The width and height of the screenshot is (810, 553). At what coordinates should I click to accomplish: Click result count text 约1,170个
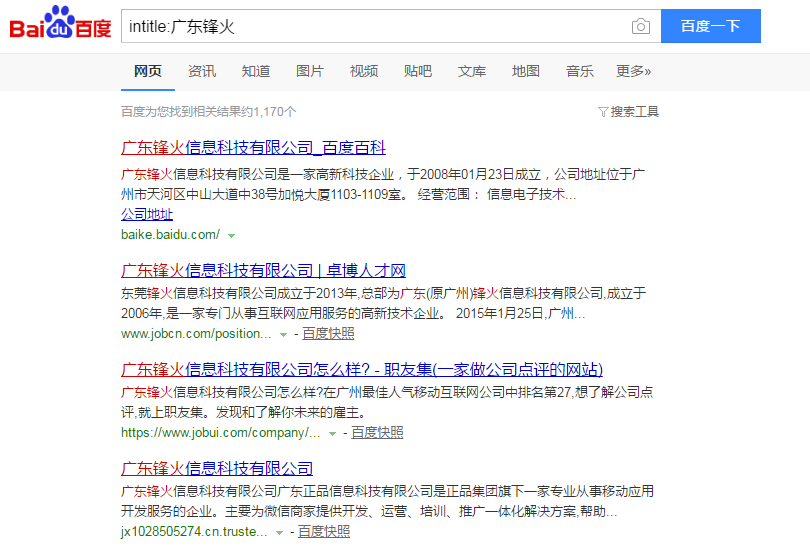tap(269, 112)
